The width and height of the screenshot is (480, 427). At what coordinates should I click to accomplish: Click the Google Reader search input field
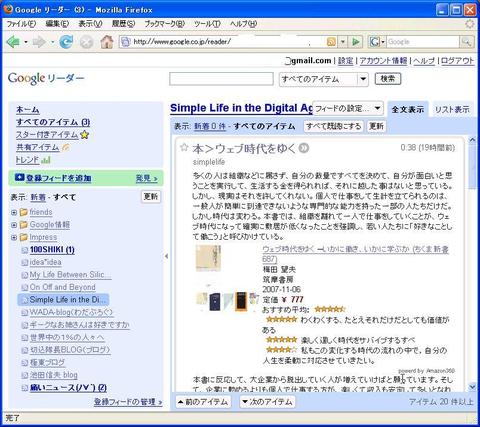click(x=221, y=79)
